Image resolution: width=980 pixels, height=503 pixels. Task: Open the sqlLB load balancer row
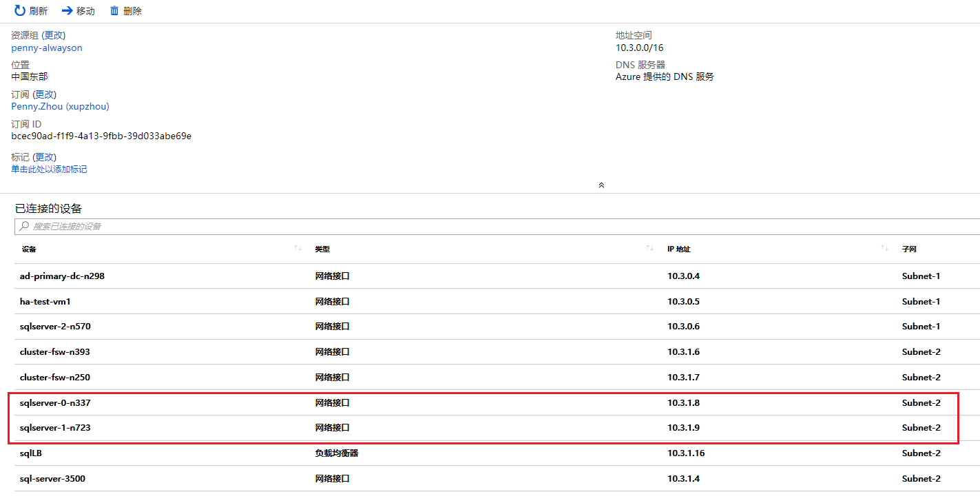click(32, 453)
